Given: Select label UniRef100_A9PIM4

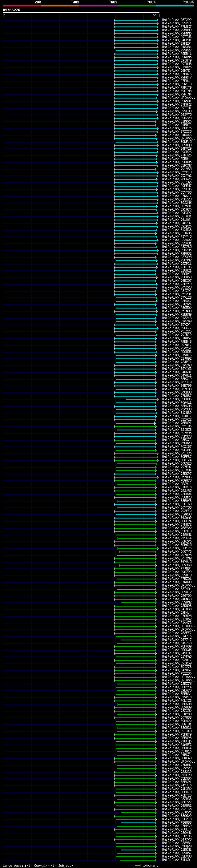Looking at the screenshot, I should click(176, 94).
